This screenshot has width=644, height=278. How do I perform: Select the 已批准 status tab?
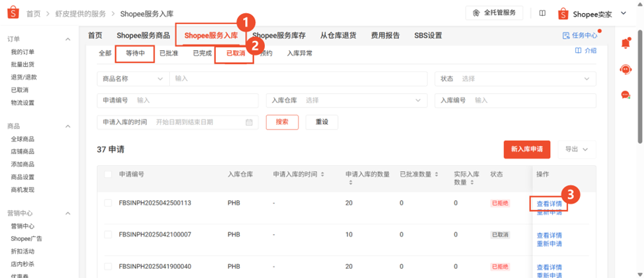click(169, 53)
